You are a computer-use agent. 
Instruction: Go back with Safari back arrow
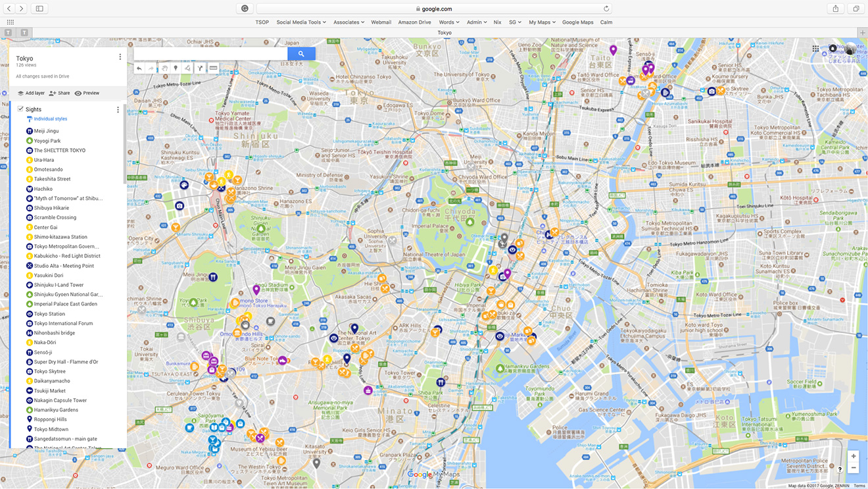point(9,9)
